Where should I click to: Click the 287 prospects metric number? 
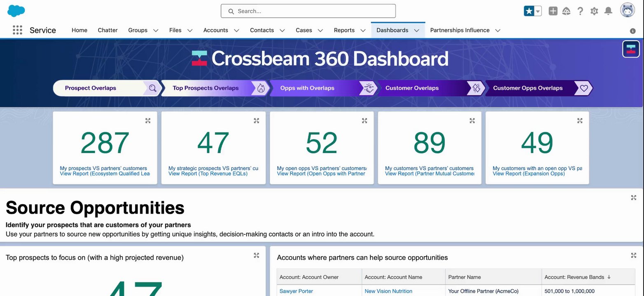(x=105, y=143)
